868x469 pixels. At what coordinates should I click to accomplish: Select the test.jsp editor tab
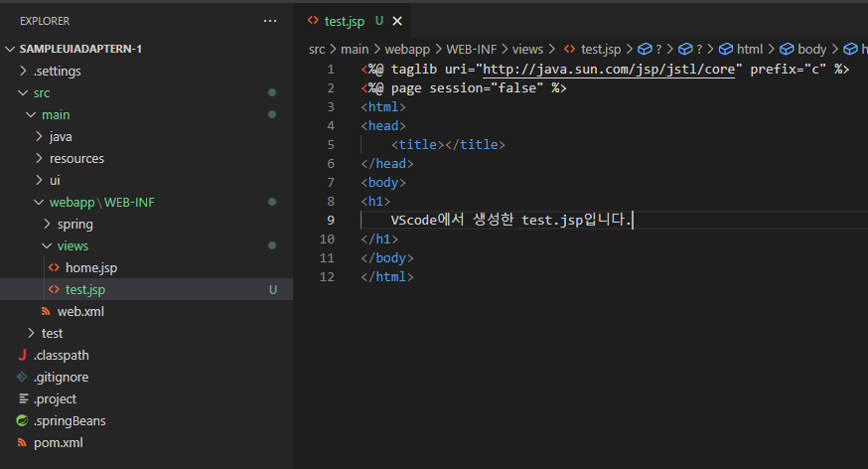point(353,21)
